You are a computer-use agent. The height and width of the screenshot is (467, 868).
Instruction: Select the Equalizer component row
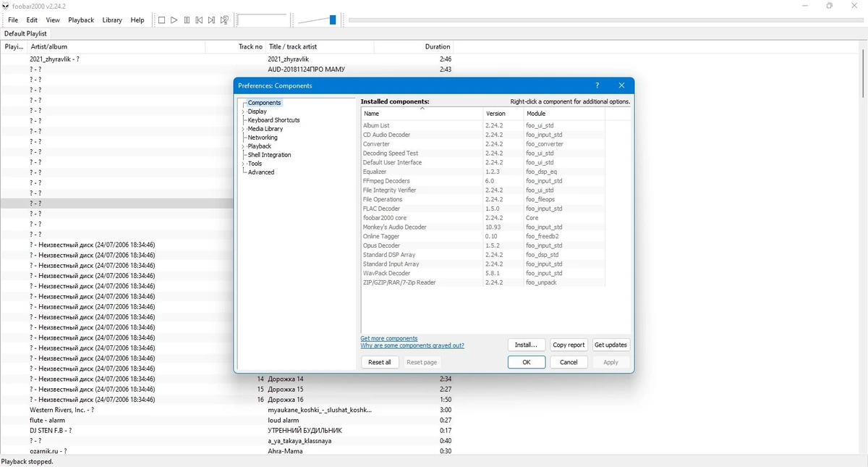(482, 172)
